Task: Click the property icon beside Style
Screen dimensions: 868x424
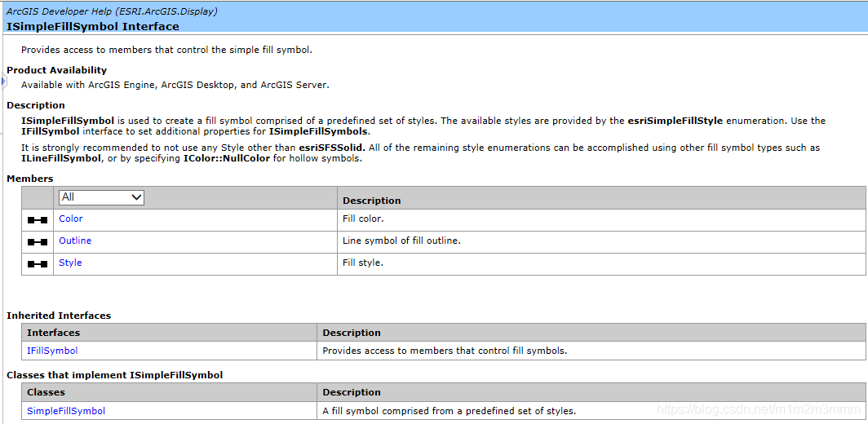Action: click(x=37, y=264)
